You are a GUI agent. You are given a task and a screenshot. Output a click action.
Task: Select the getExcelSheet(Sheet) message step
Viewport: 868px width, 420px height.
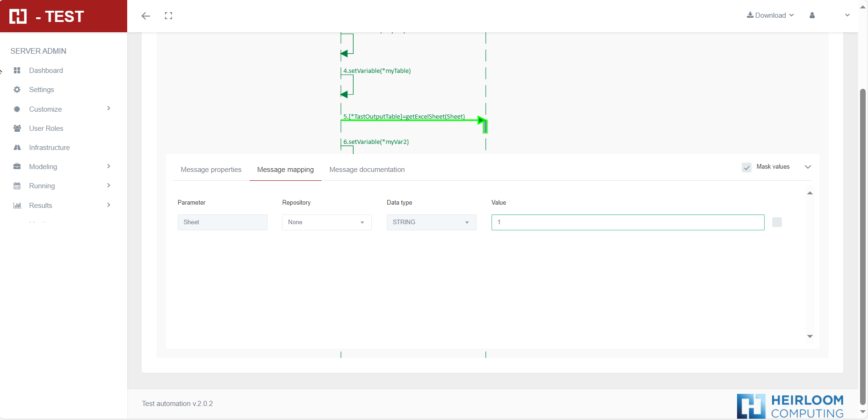(x=404, y=117)
